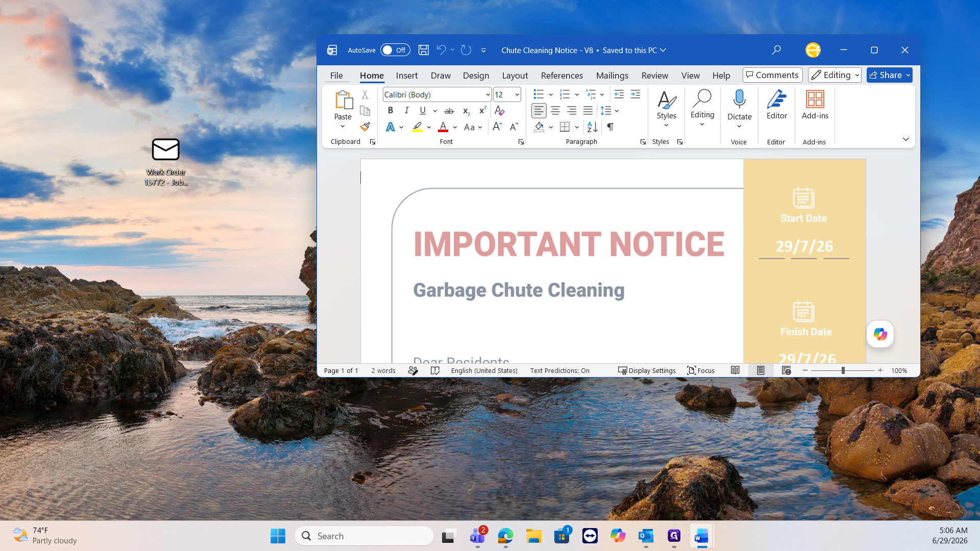Screen dimensions: 980x551
Task: Switch to the Insert tab
Action: pyautogui.click(x=407, y=76)
